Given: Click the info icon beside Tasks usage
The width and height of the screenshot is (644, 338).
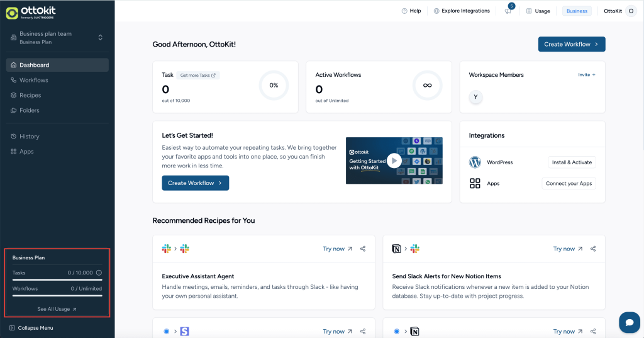Looking at the screenshot, I should point(99,273).
